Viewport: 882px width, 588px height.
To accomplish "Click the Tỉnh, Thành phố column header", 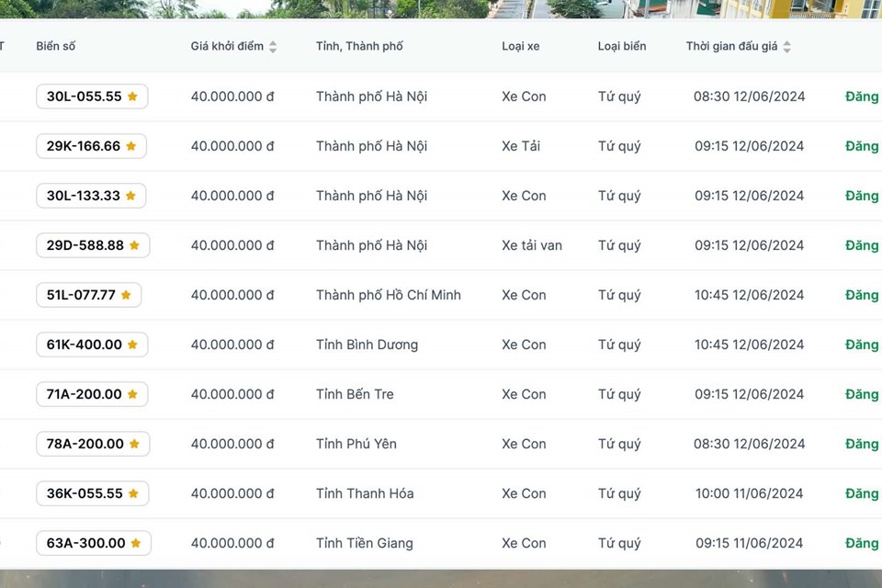I will click(x=359, y=46).
